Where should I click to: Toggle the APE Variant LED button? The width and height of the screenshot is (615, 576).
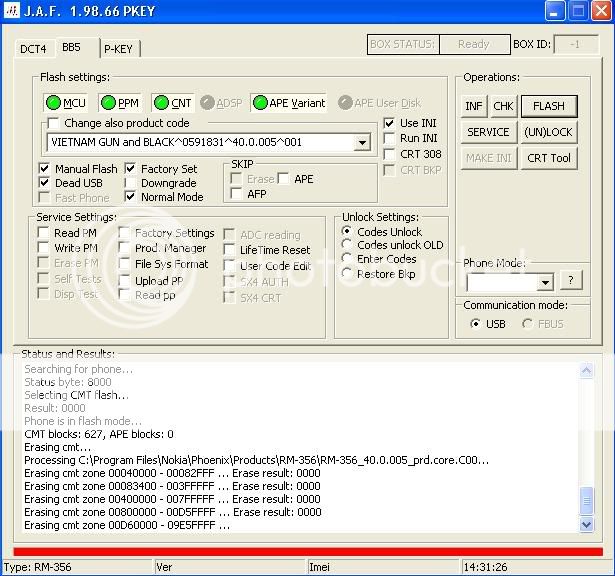[259, 102]
